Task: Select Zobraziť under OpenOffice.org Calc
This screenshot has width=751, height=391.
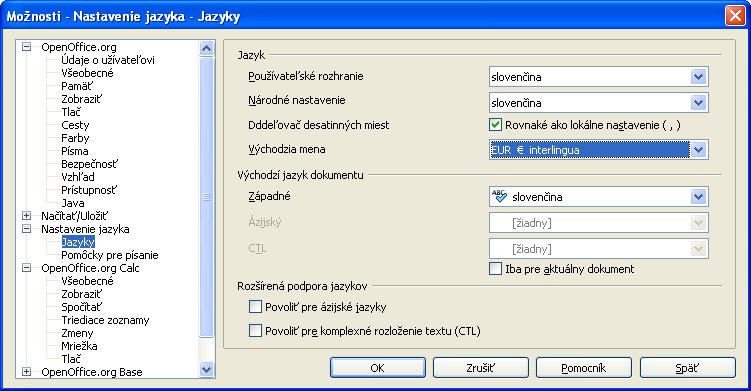Action: (x=81, y=294)
